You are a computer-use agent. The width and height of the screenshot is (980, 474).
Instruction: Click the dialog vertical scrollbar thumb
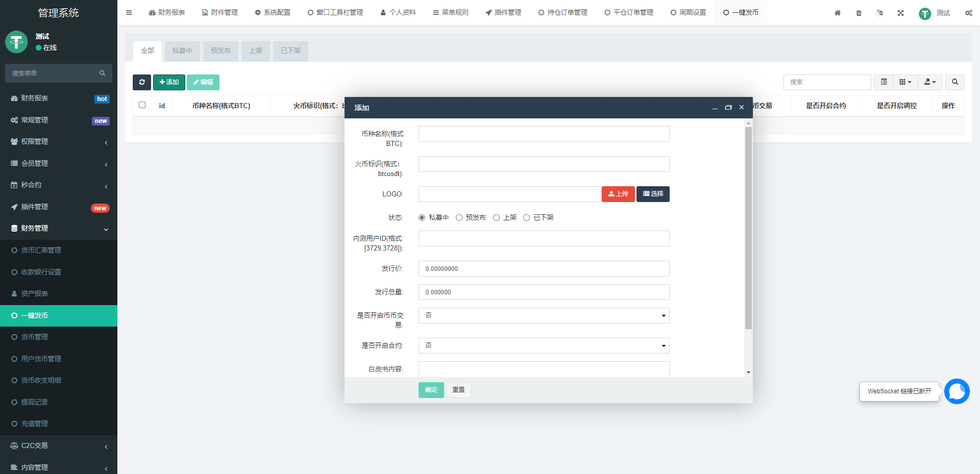(748, 228)
